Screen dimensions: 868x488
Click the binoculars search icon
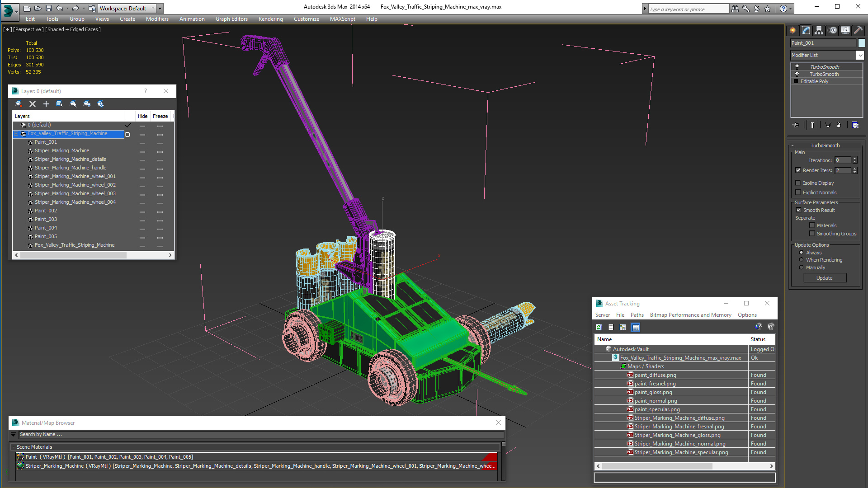735,9
